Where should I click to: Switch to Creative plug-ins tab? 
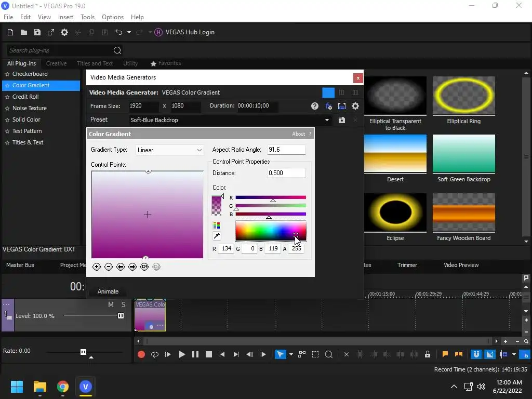pyautogui.click(x=56, y=63)
